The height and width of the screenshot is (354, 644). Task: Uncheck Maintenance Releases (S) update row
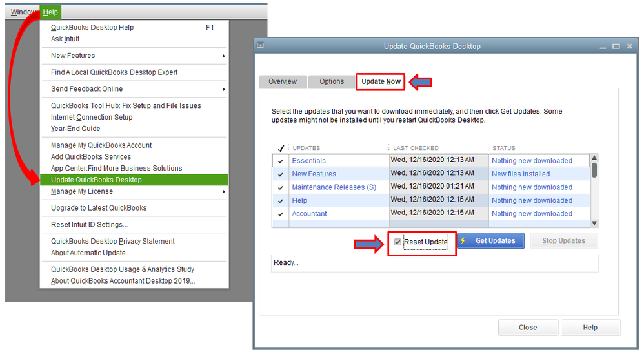coord(281,187)
